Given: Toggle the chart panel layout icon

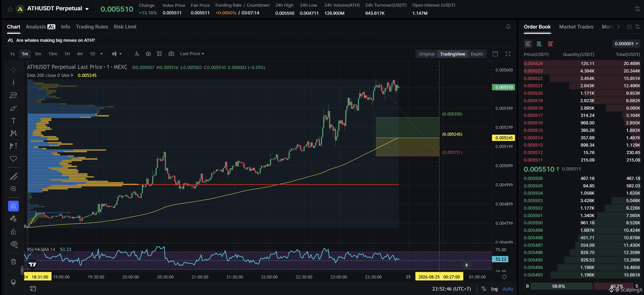Looking at the screenshot, I should [495, 54].
